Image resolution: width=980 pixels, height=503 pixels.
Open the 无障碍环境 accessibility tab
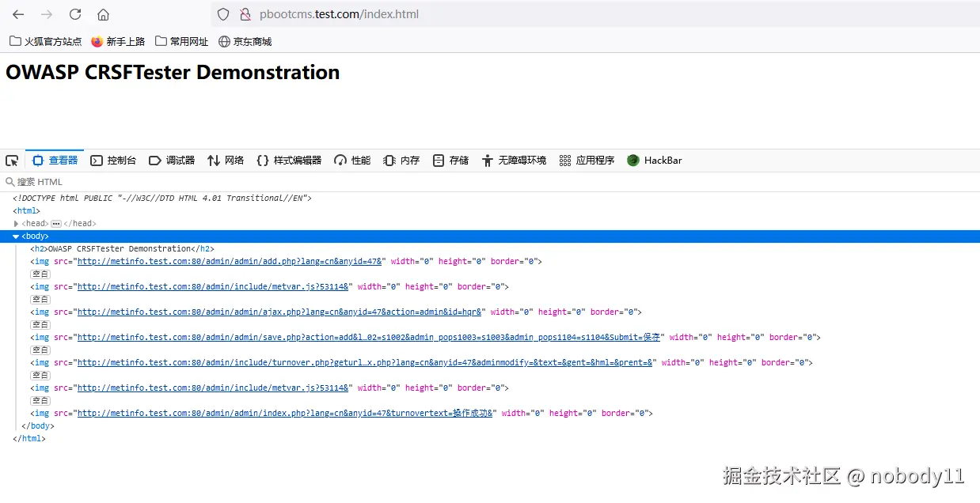[x=514, y=161]
